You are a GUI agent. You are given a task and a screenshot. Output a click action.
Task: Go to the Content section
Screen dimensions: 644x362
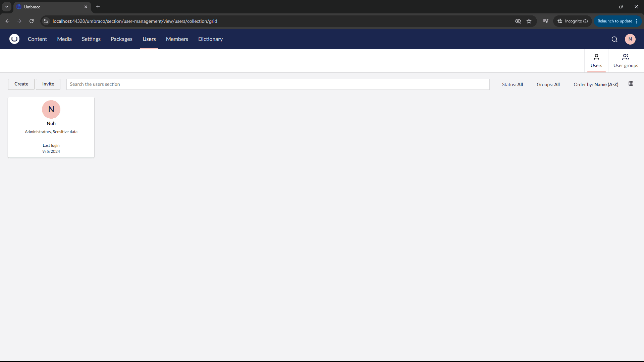coord(37,39)
